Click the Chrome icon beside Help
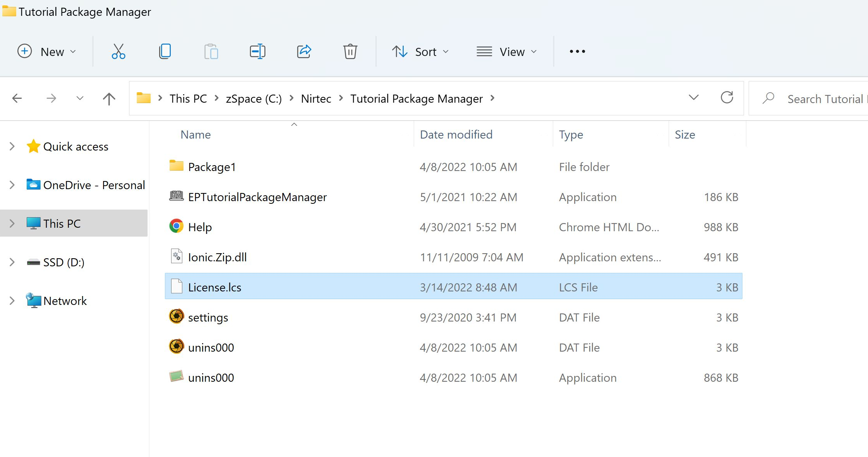 tap(177, 226)
